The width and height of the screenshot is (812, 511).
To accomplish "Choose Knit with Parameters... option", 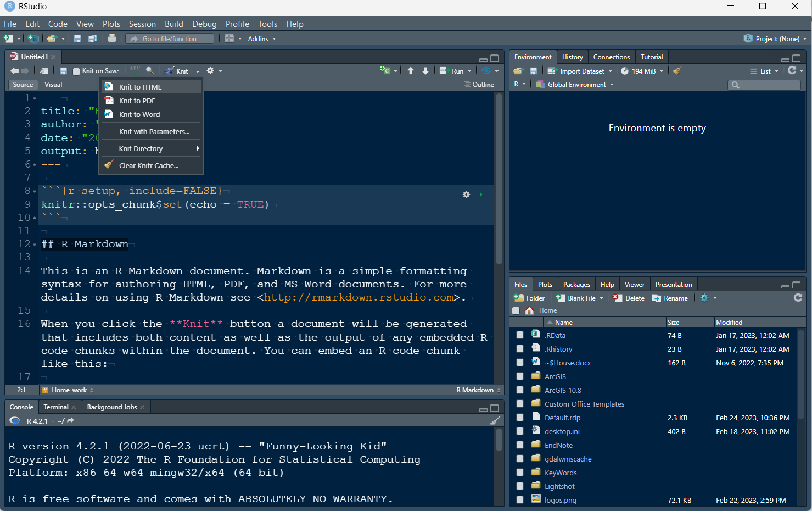I will (151, 131).
